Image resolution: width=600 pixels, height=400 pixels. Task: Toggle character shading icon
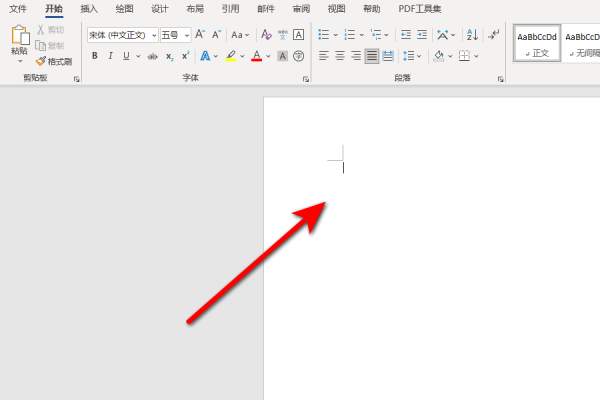tap(282, 56)
